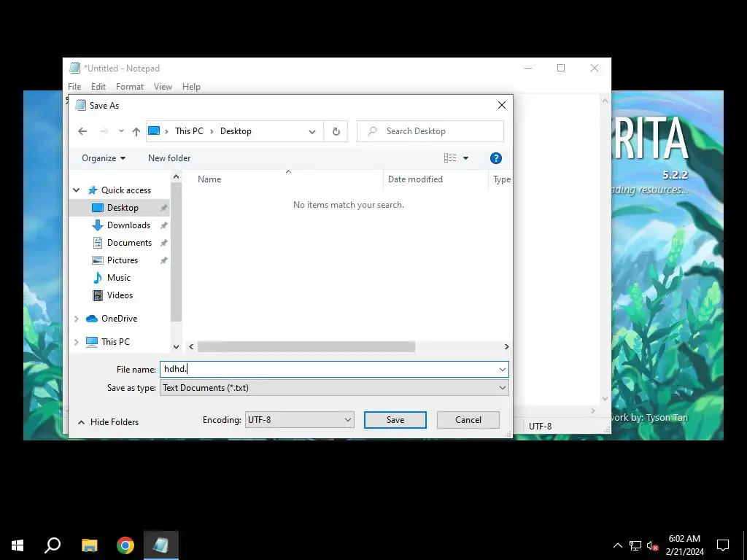This screenshot has height=560, width=747.
Task: Open Documents in the navigation pane
Action: click(x=129, y=243)
